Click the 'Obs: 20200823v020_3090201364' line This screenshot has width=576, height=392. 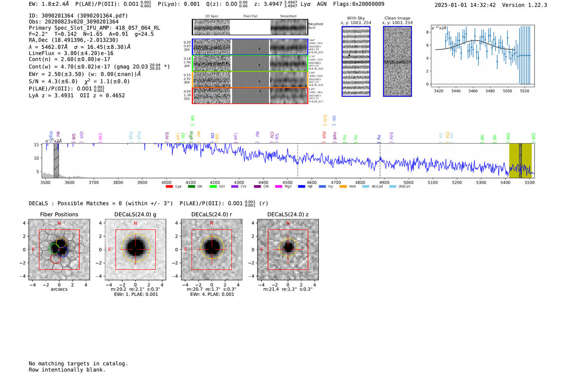(x=74, y=22)
